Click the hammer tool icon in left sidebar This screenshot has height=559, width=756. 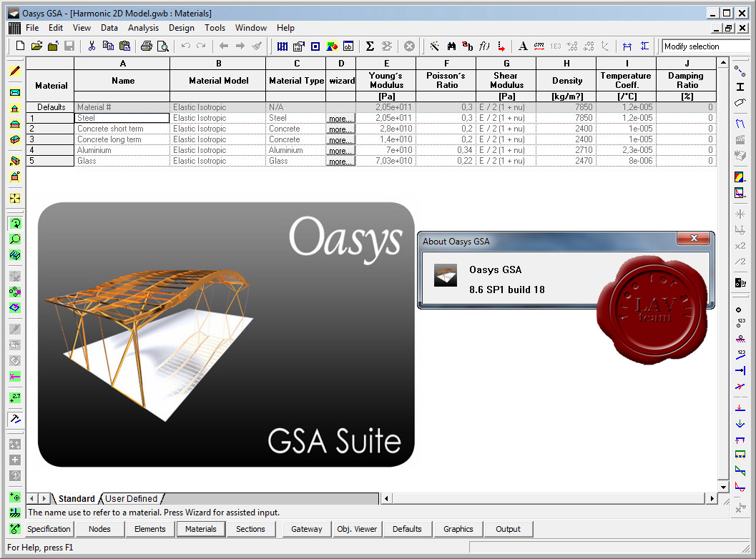tap(15, 419)
